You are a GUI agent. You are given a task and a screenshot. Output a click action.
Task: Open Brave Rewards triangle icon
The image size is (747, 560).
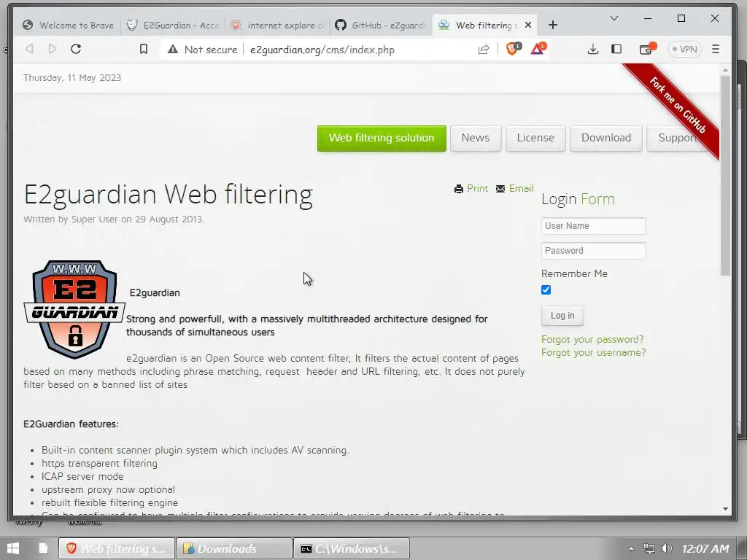tap(538, 49)
